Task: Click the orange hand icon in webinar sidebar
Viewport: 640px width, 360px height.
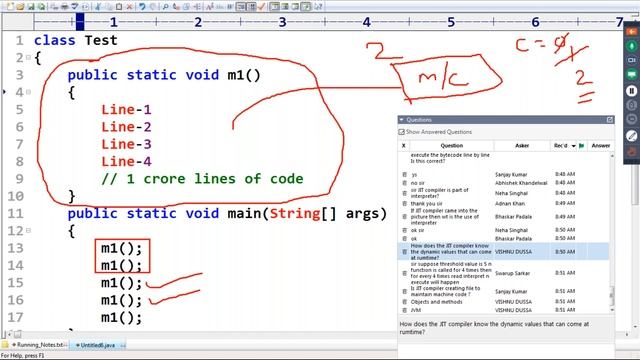Action: click(x=631, y=151)
